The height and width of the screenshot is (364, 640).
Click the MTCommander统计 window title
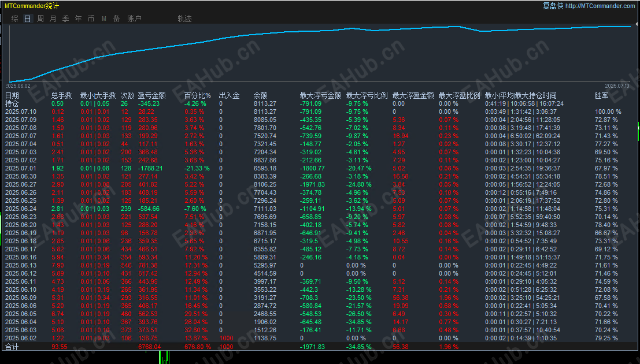(x=32, y=6)
